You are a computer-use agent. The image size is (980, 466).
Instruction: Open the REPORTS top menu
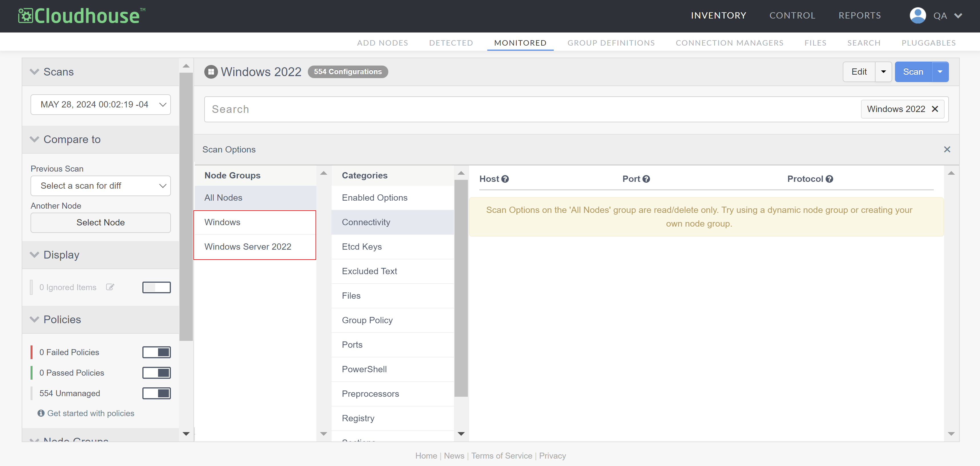click(x=859, y=16)
